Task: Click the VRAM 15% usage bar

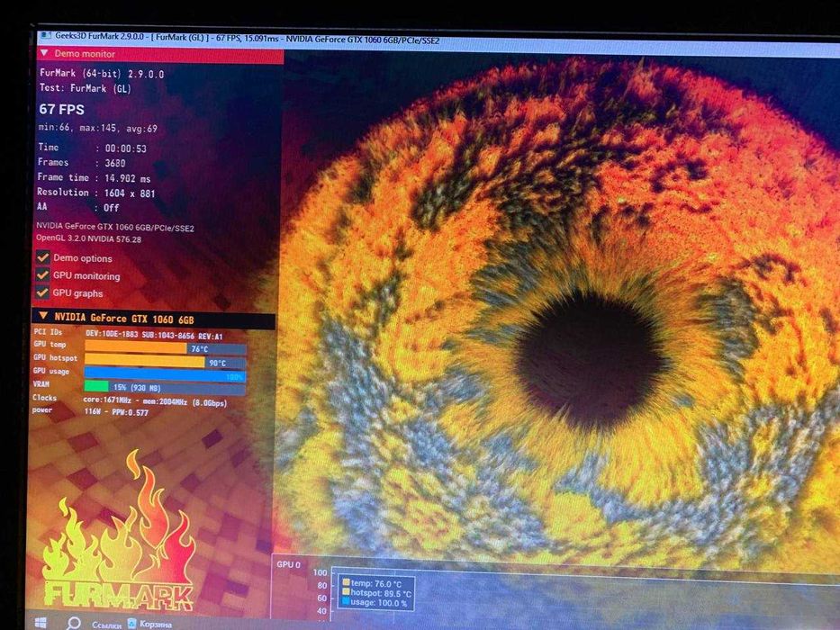Action: click(x=165, y=387)
